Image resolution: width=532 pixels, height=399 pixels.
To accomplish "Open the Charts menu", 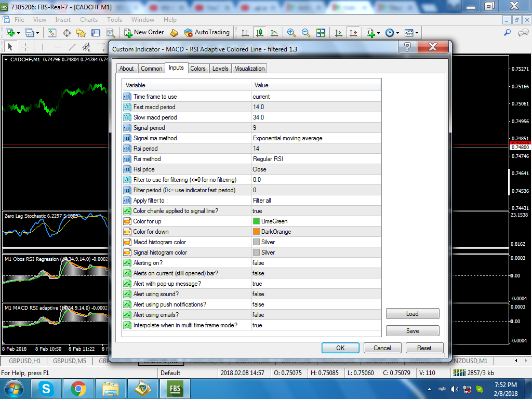I will tap(89, 20).
